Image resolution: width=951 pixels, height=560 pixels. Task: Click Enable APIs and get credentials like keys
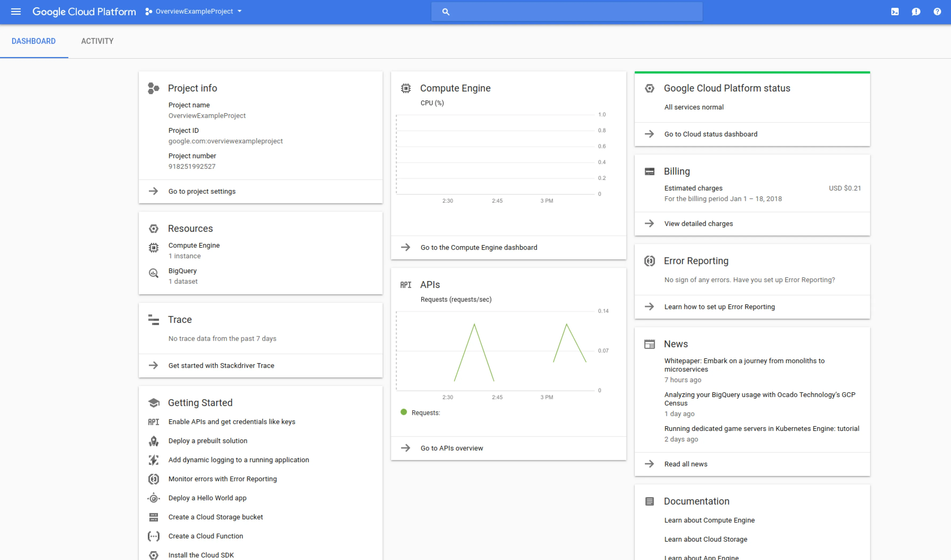pos(231,422)
